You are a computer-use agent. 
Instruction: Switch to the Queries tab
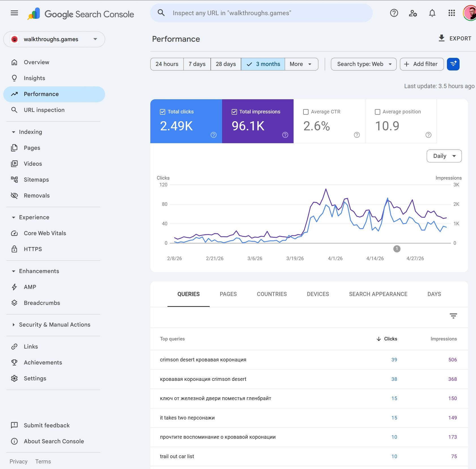188,294
